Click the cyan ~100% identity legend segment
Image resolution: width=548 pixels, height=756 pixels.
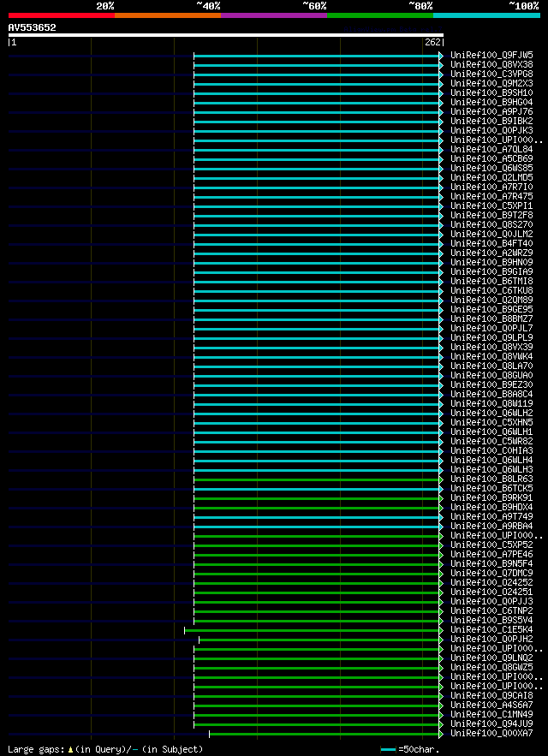click(x=486, y=15)
